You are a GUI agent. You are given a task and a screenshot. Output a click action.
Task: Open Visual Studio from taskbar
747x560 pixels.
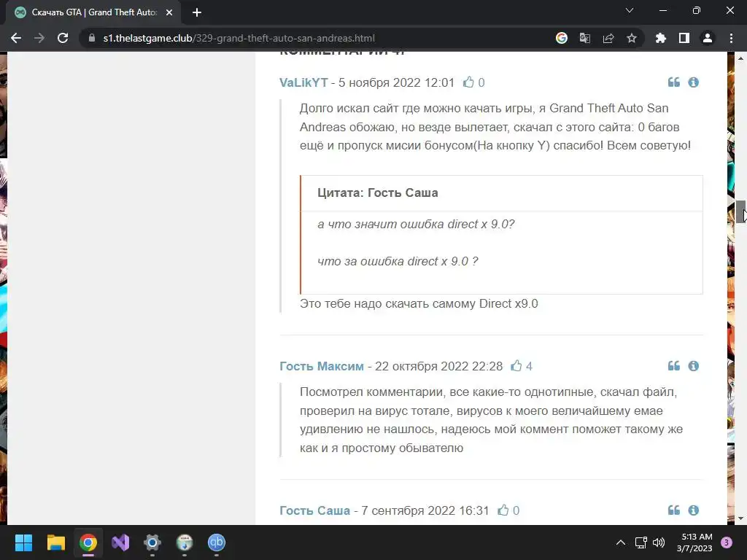(120, 542)
